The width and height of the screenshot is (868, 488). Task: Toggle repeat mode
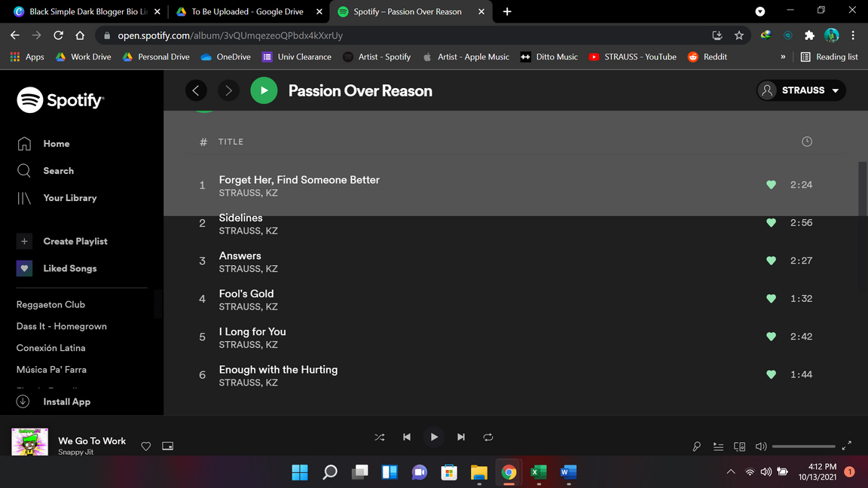click(x=488, y=437)
